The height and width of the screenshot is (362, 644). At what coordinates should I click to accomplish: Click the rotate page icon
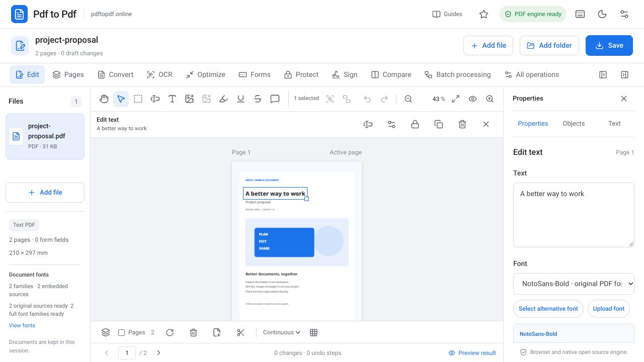[x=170, y=332]
